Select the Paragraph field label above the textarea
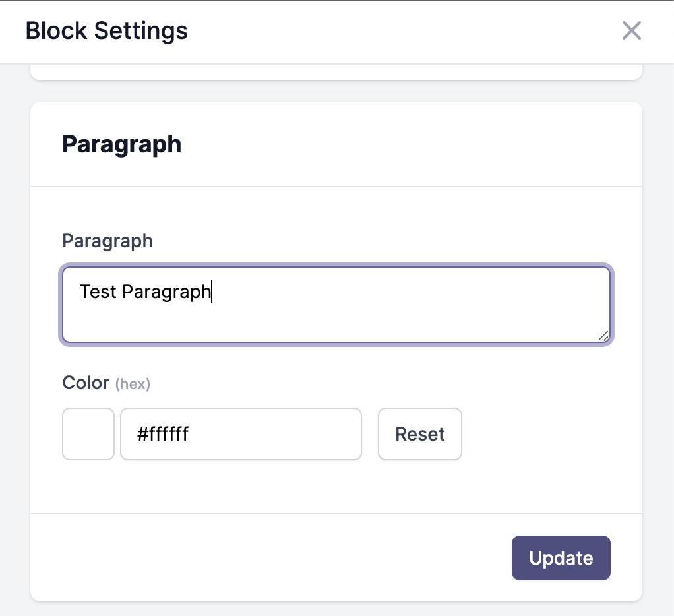Screen dimensions: 674x616 click(107, 241)
